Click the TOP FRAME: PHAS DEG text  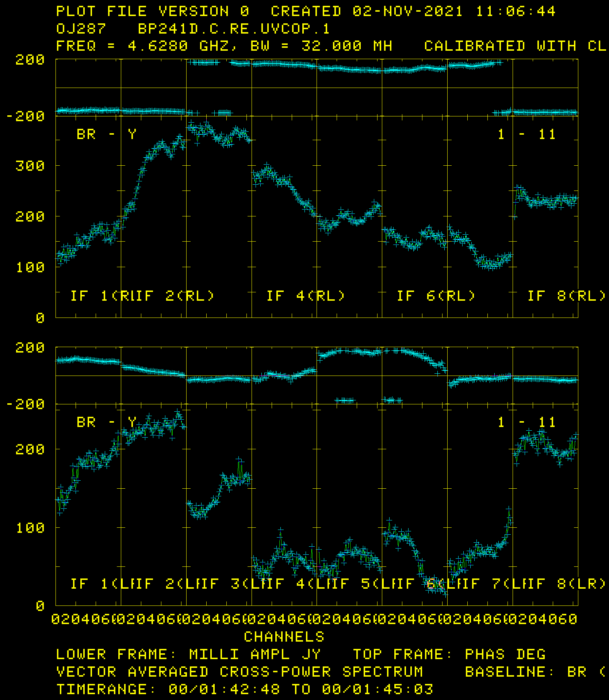(449, 654)
